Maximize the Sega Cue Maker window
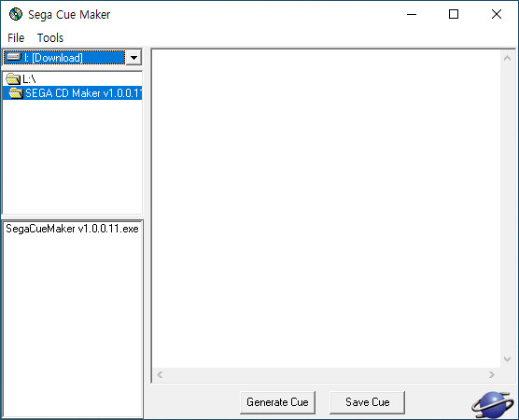The height and width of the screenshot is (420, 519). [454, 14]
